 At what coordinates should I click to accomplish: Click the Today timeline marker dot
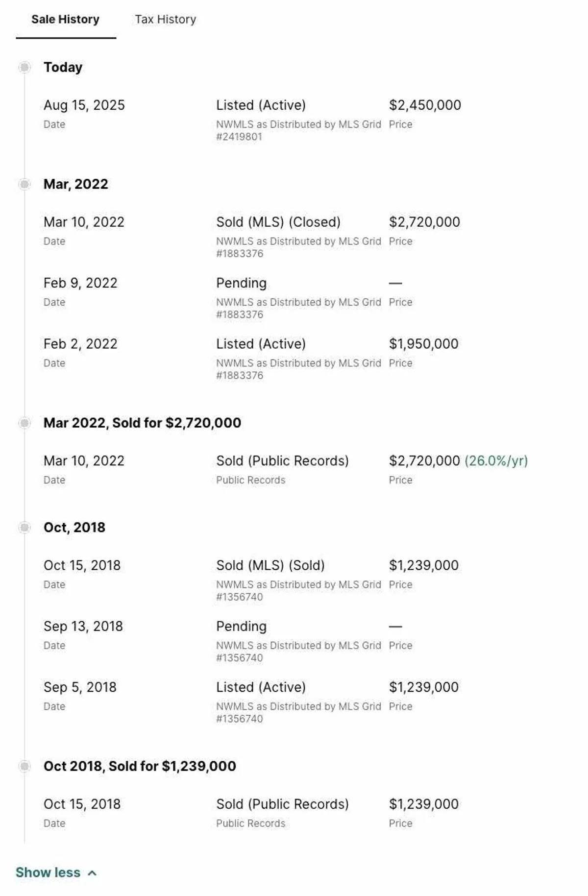24,67
